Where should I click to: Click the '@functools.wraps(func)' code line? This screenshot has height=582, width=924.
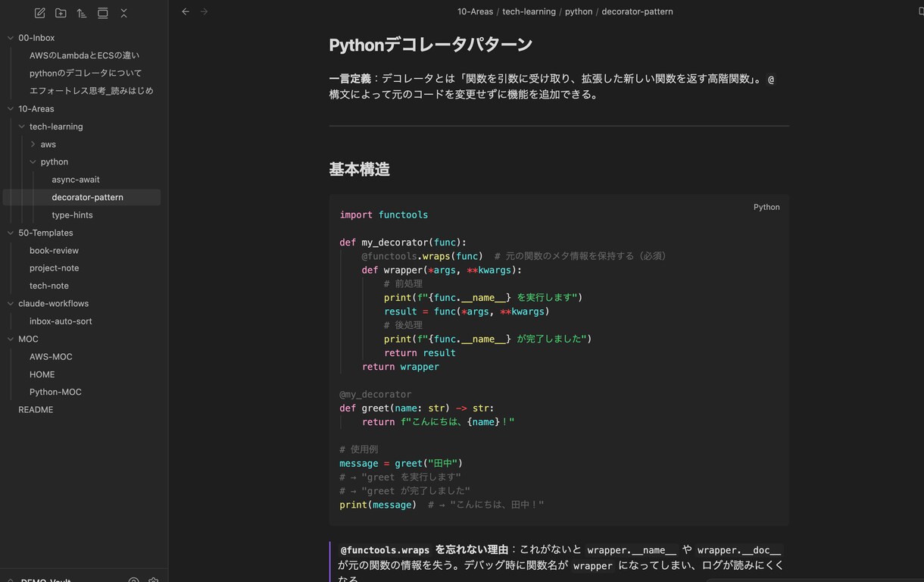point(422,256)
